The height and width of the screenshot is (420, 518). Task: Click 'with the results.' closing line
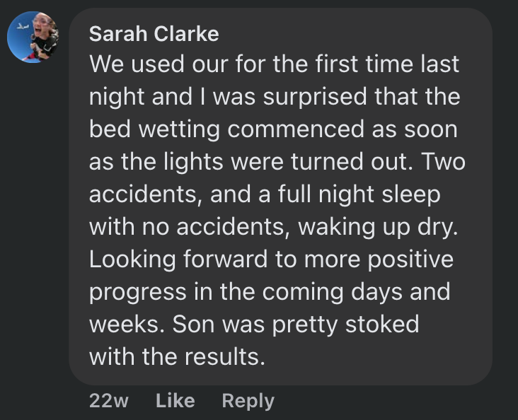(x=176, y=357)
